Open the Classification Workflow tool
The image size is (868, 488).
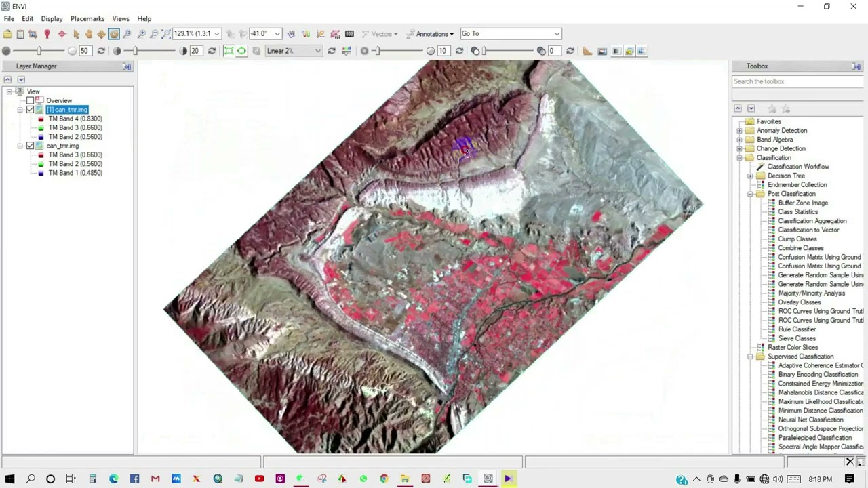(798, 167)
